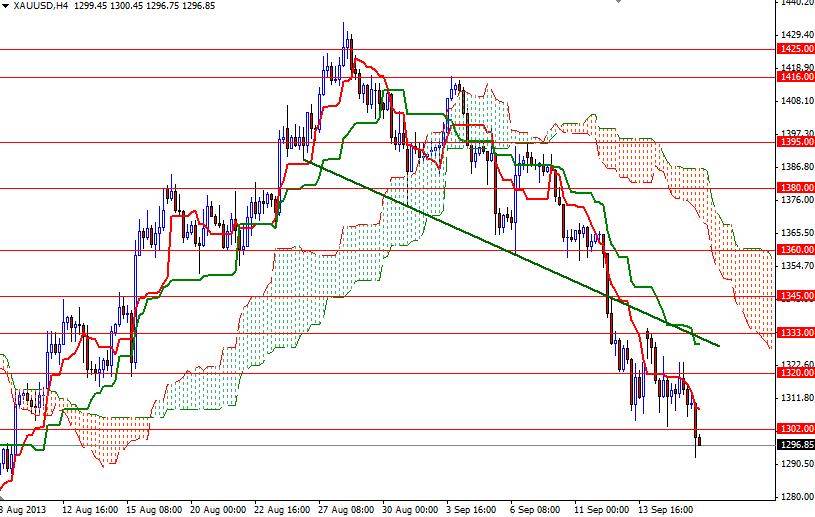Click the 6 Sep 08:00 time label
Screen dimensions: 815x517
pyautogui.click(x=535, y=510)
